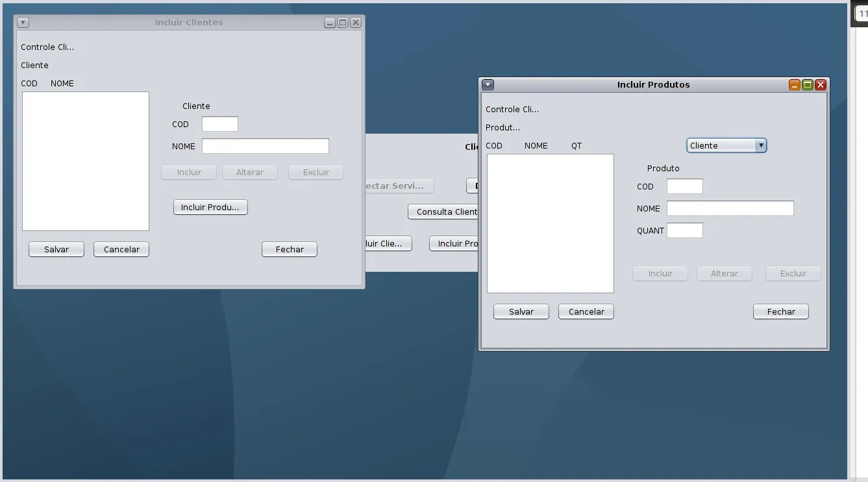
Task: Click Incluir button in Incluir Produtos
Action: 660,273
